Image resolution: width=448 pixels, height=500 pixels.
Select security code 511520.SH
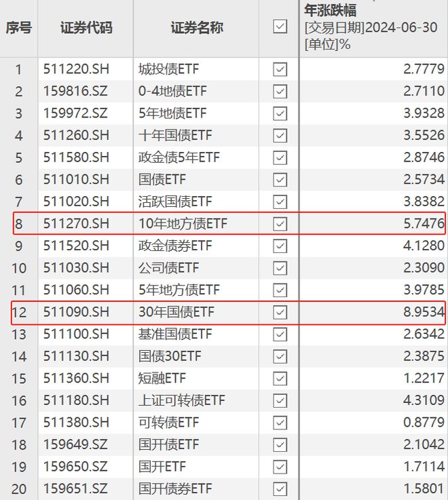pos(76,246)
